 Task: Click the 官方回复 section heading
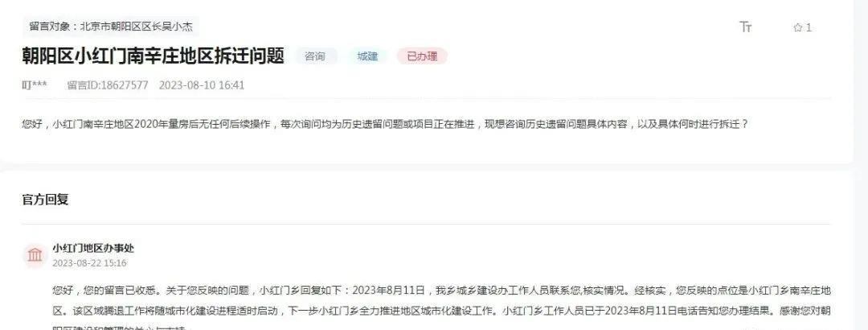coord(45,200)
